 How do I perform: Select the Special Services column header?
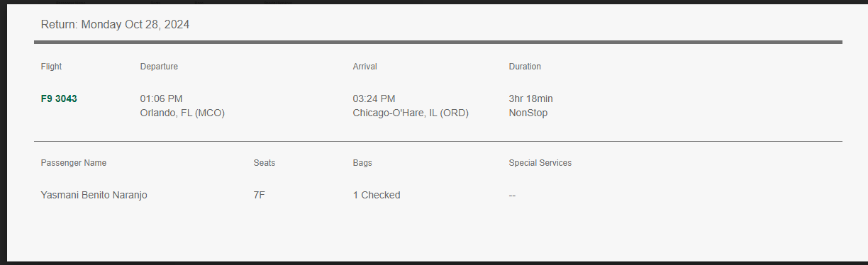click(540, 163)
